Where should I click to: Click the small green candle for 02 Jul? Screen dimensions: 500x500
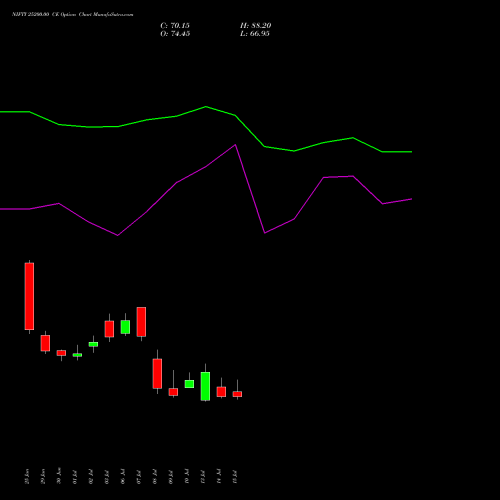(x=93, y=344)
